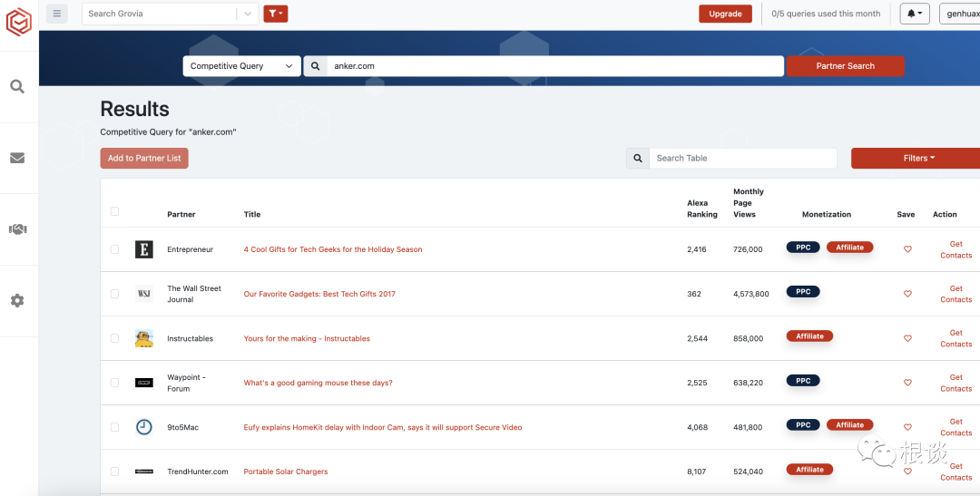The image size is (980, 496).
Task: Open the Portable Solar Chargers link
Action: [x=286, y=472]
